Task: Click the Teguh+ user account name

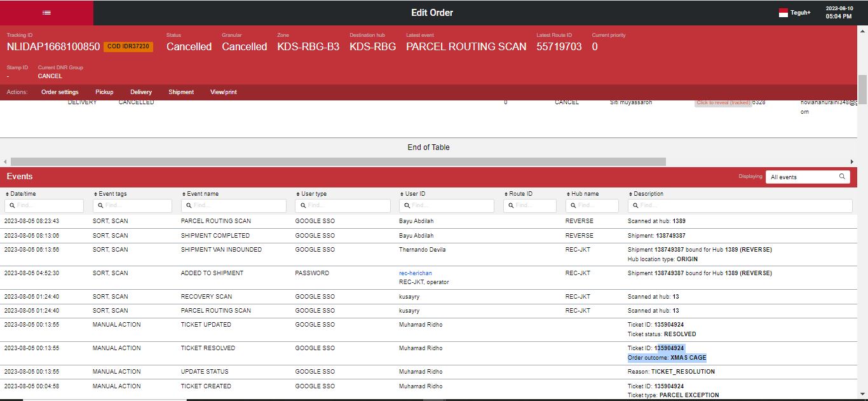Action: point(801,13)
